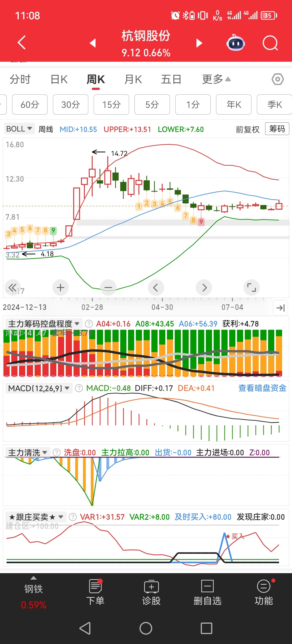Select 30分 period button

(71, 104)
